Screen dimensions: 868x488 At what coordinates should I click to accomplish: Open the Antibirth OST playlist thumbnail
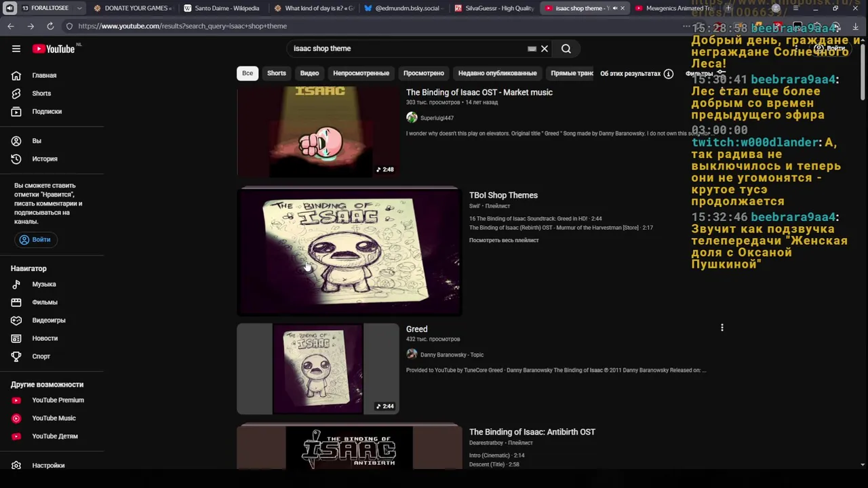(x=349, y=447)
